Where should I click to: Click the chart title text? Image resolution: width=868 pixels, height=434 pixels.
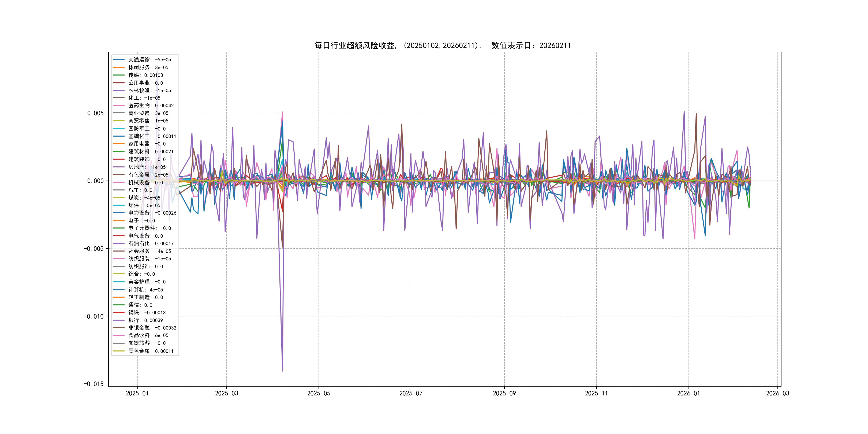coord(442,46)
